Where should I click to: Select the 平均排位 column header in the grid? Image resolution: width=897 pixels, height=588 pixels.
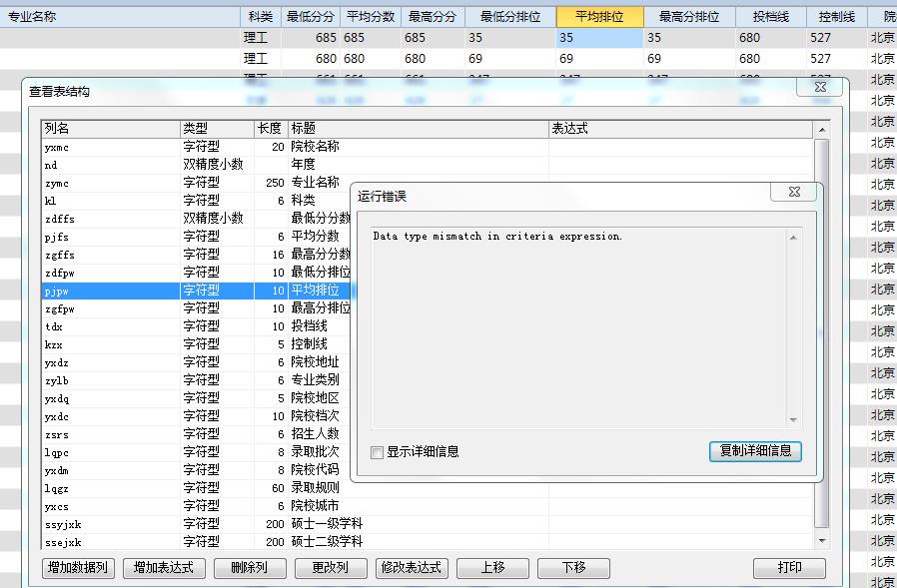point(599,17)
